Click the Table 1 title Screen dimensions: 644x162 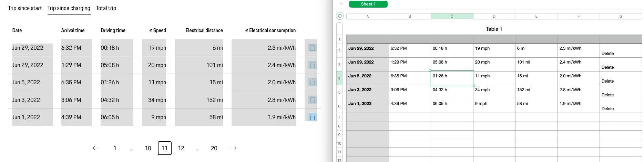[494, 29]
